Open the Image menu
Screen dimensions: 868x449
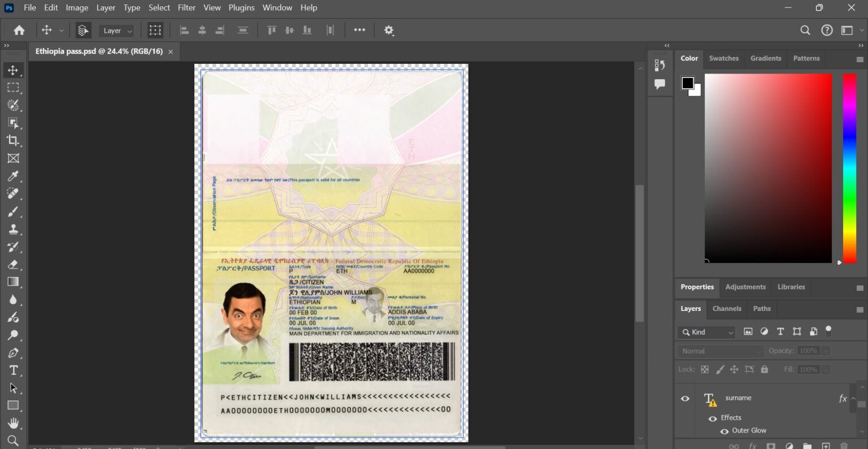click(x=77, y=7)
